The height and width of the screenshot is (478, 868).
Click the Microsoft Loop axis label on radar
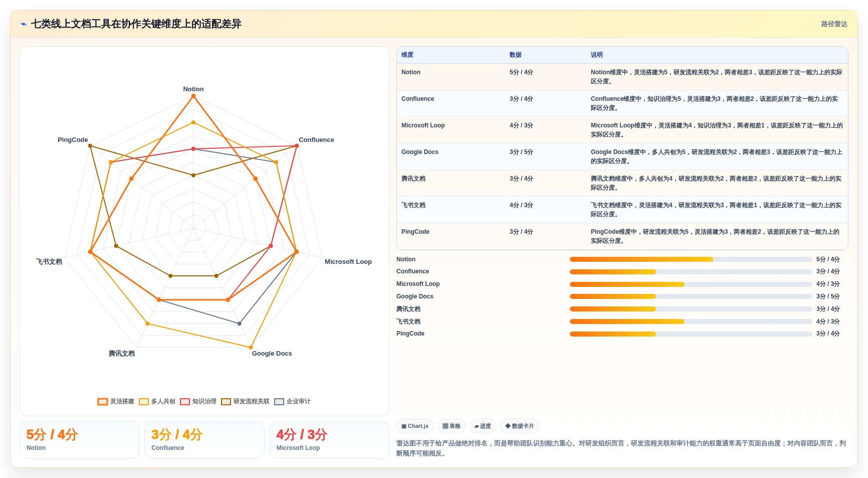click(x=348, y=262)
